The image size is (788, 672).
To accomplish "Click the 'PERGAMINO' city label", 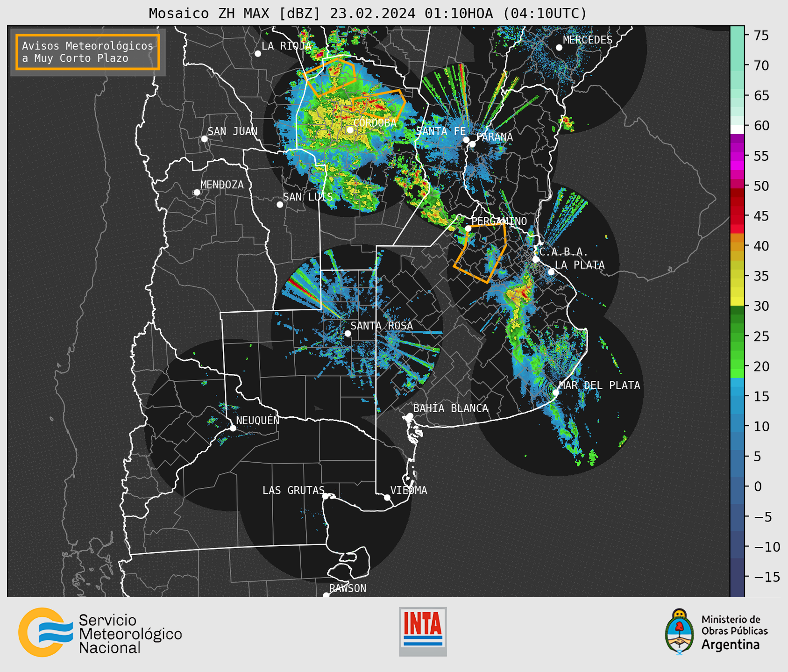I will click(x=499, y=221).
